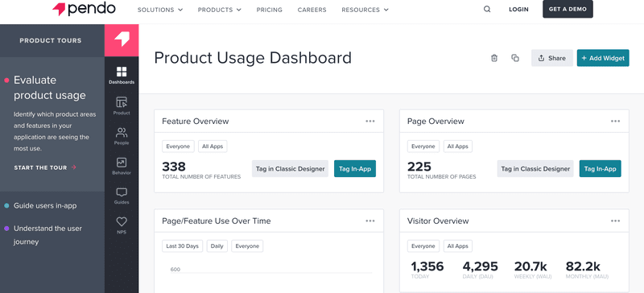The width and height of the screenshot is (644, 293).
Task: Click the 4,295 Daily (DAU) value
Action: tap(480, 266)
